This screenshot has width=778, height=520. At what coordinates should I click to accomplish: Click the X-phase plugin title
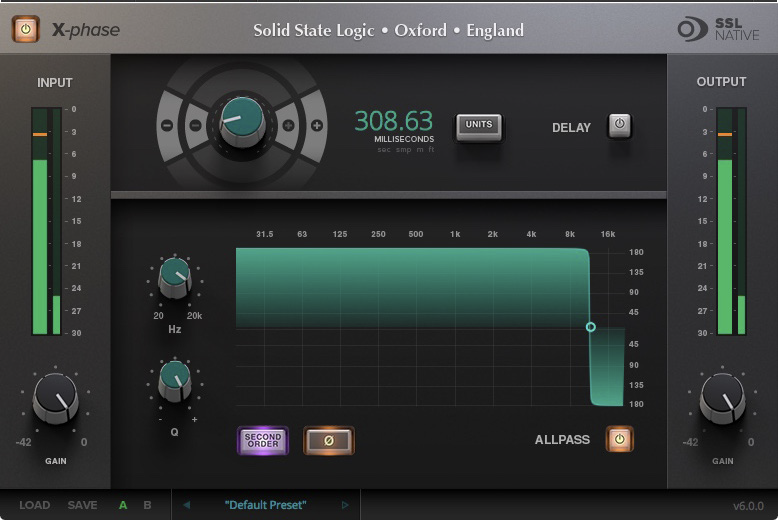[x=86, y=30]
